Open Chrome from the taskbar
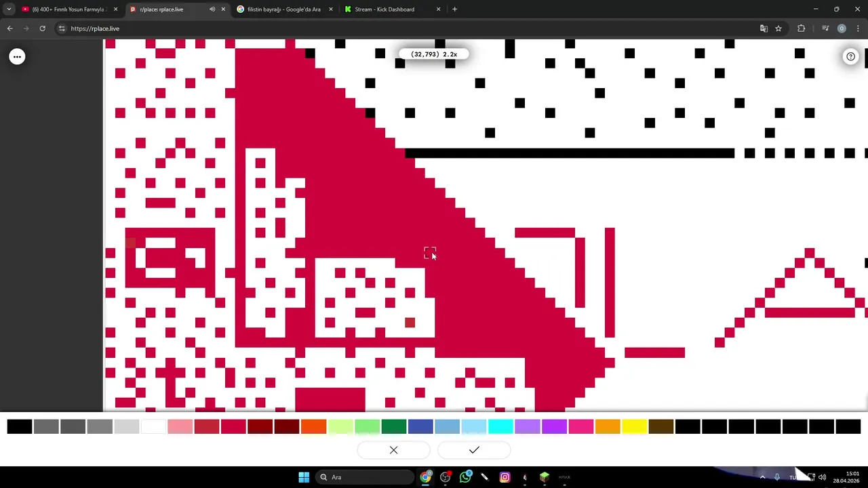This screenshot has width=868, height=488. 425,477
